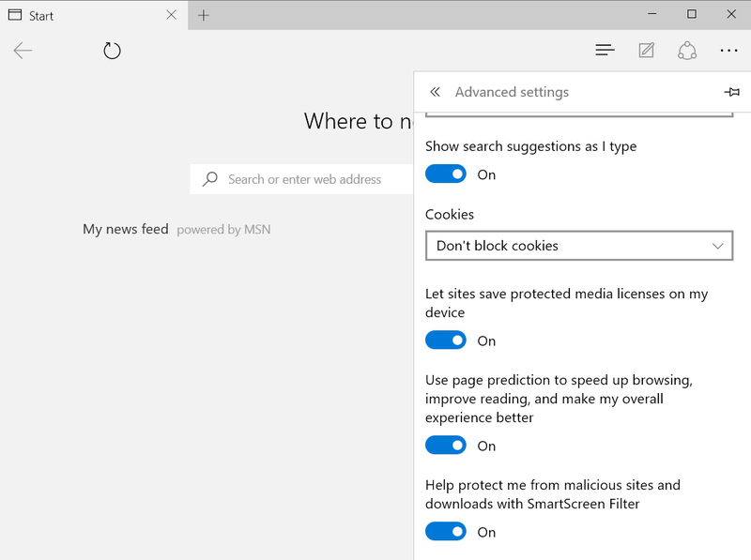Pin the Advanced settings pane

tap(731, 92)
